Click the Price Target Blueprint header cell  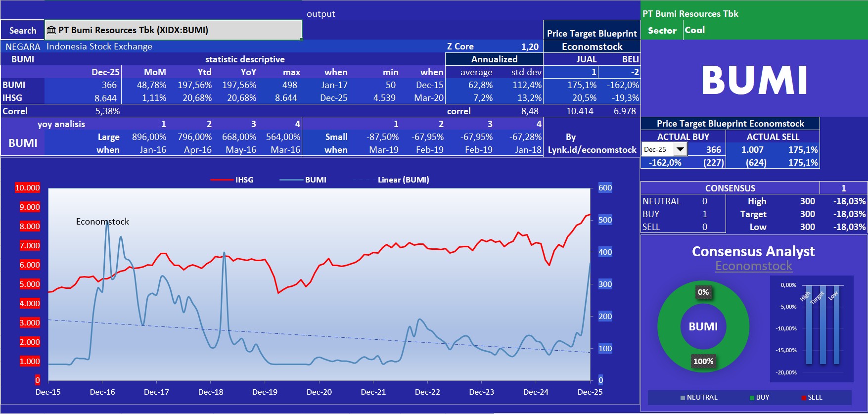click(x=592, y=33)
